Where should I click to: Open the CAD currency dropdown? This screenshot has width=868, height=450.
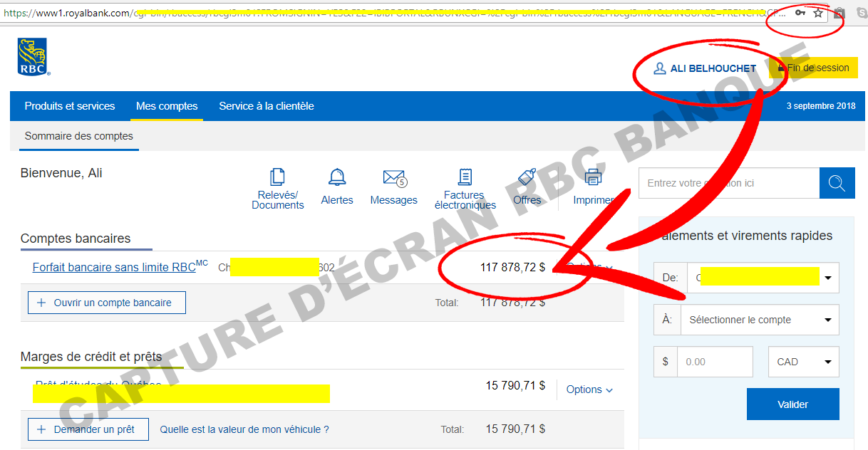(x=804, y=362)
